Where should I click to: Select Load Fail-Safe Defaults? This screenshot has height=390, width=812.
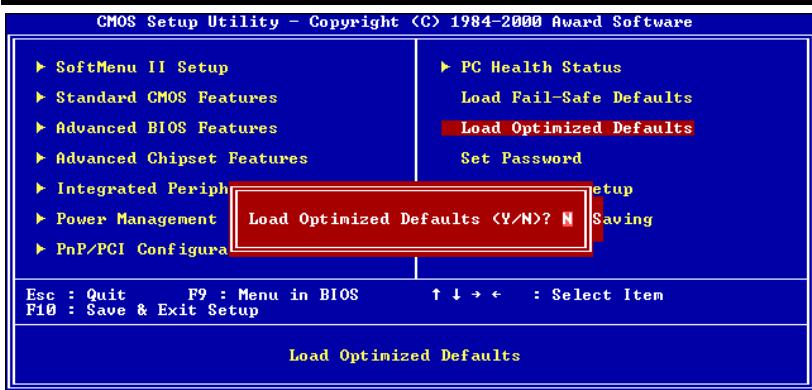click(576, 97)
